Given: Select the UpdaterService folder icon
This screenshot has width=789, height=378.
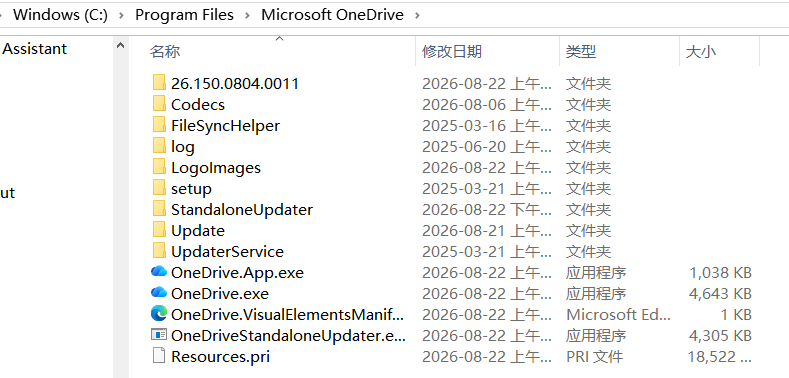Looking at the screenshot, I should tap(159, 251).
